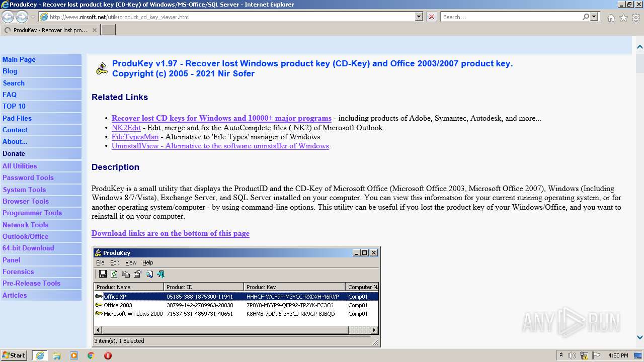This screenshot has height=362, width=644.
Task: Launch the media player taskbar icon
Action: pos(74,355)
